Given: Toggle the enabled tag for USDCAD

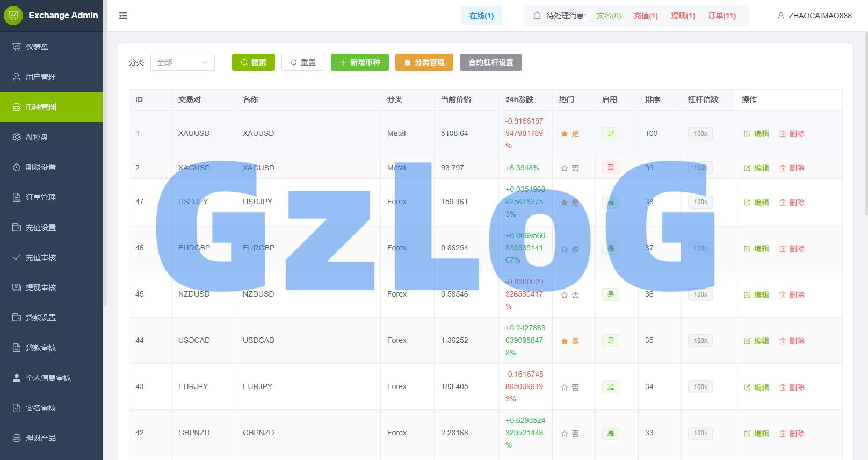Looking at the screenshot, I should coord(611,341).
